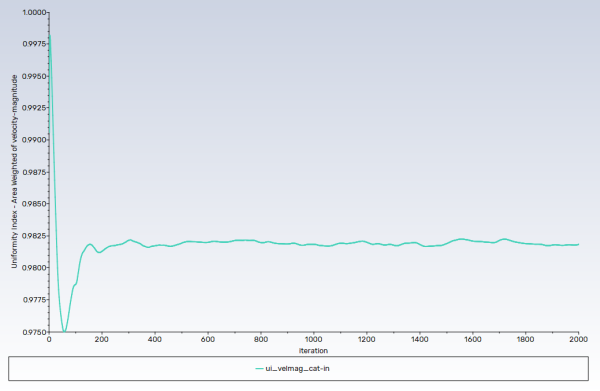Click the Uniformity Index y-axis title
The height and width of the screenshot is (391, 600).
[14, 171]
